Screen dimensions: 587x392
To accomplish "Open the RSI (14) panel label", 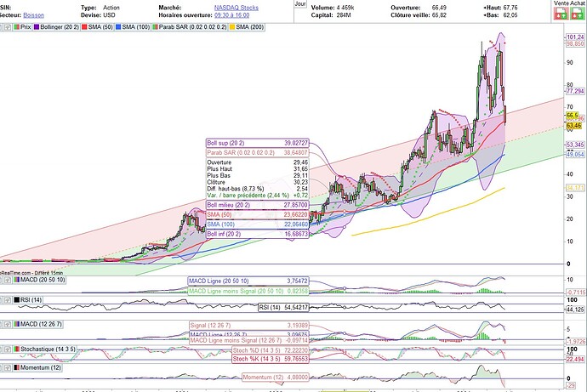I will (28, 300).
